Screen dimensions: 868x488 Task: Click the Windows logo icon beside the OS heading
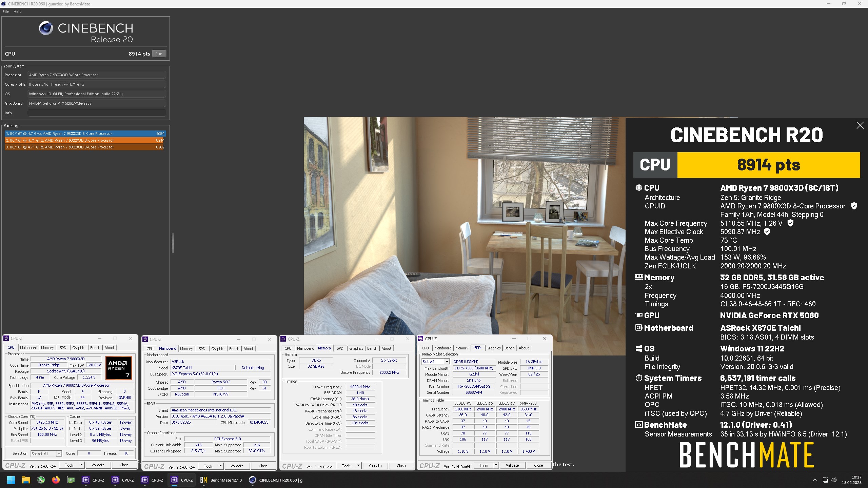click(639, 348)
